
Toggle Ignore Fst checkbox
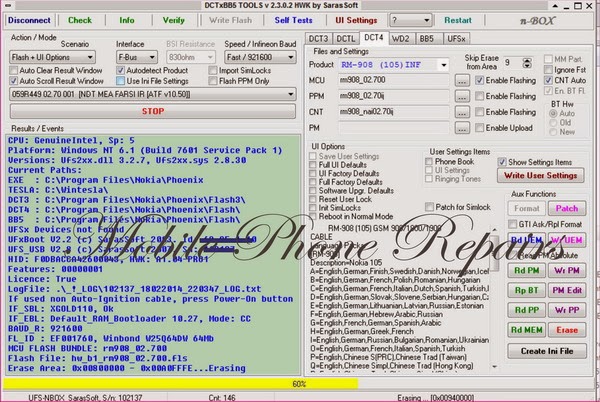(548, 70)
